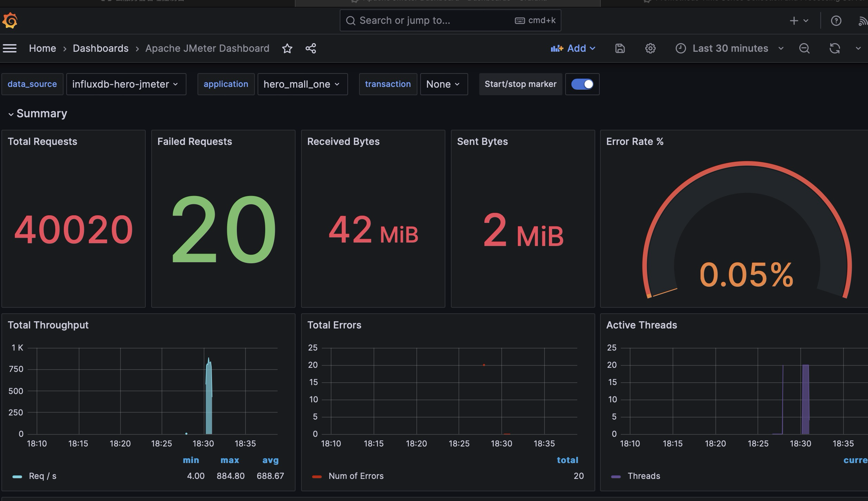868x501 pixels.
Task: Click the Error Rate % panel title
Action: pyautogui.click(x=635, y=141)
